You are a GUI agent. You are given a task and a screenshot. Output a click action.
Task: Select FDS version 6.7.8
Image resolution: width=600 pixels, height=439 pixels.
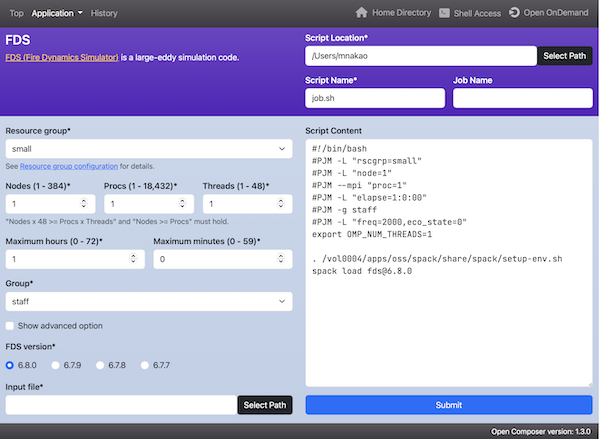point(100,365)
